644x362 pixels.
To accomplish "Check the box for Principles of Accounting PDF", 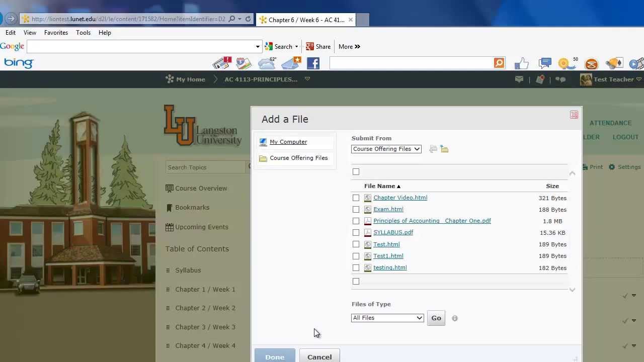I will (x=356, y=221).
